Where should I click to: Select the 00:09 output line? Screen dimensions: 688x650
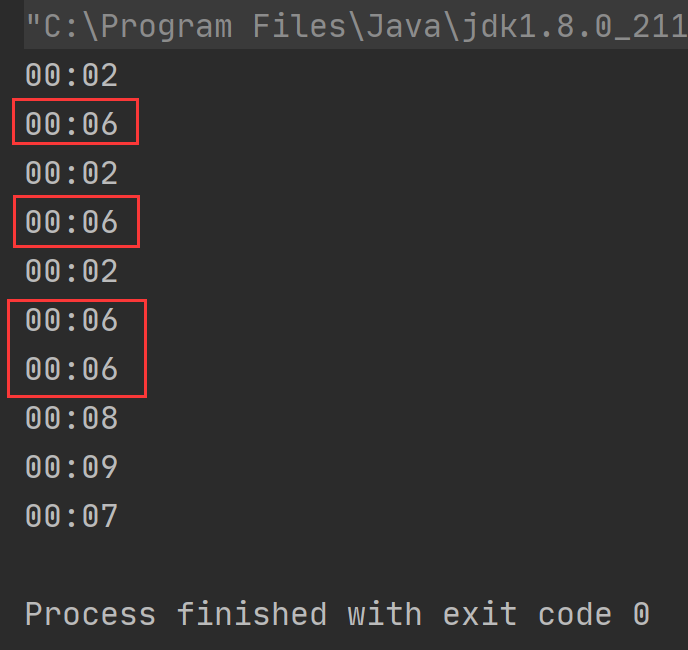[72, 467]
